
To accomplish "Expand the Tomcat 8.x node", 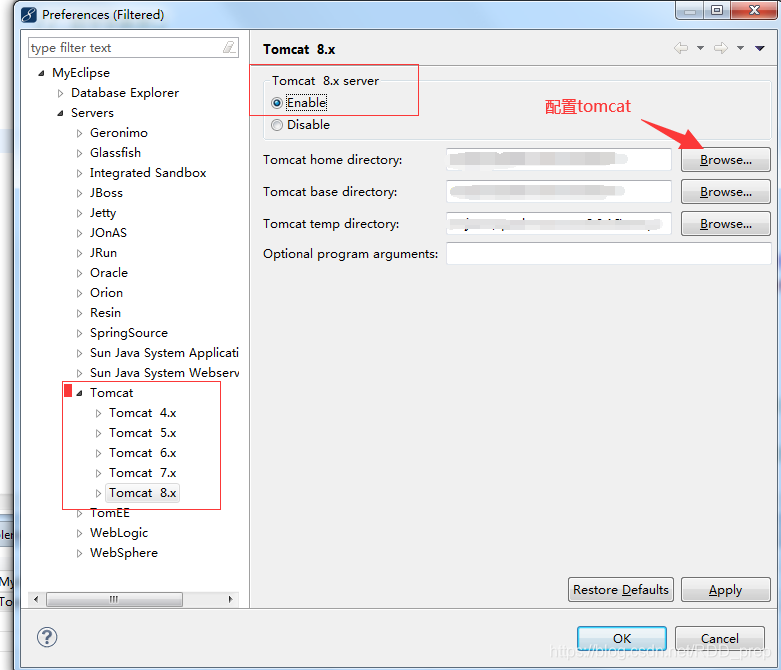I will (x=98, y=493).
